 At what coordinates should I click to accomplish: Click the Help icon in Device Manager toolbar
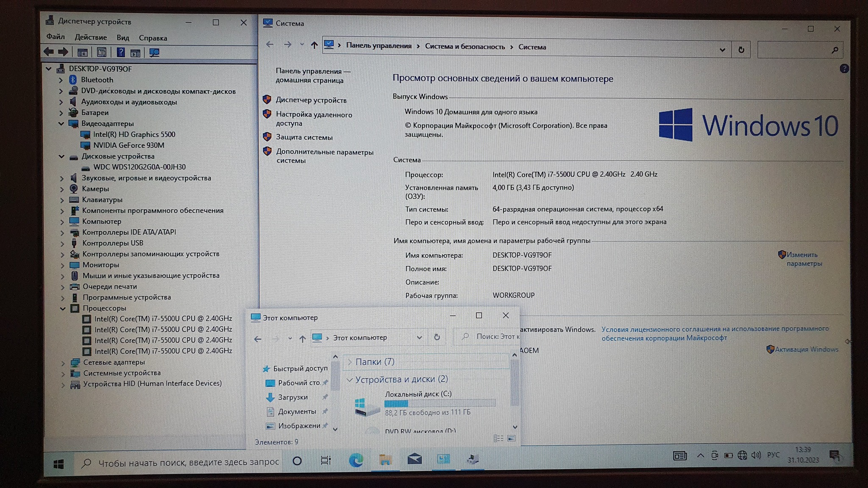[x=121, y=52]
